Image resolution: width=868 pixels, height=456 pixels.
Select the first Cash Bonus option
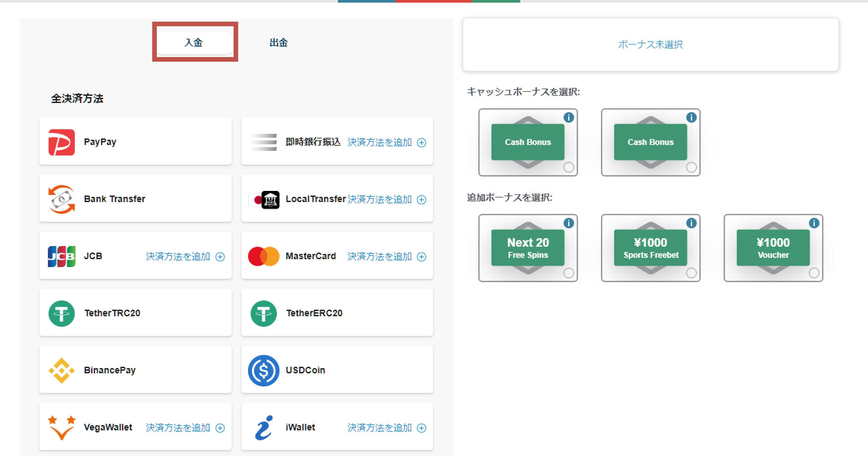click(528, 142)
